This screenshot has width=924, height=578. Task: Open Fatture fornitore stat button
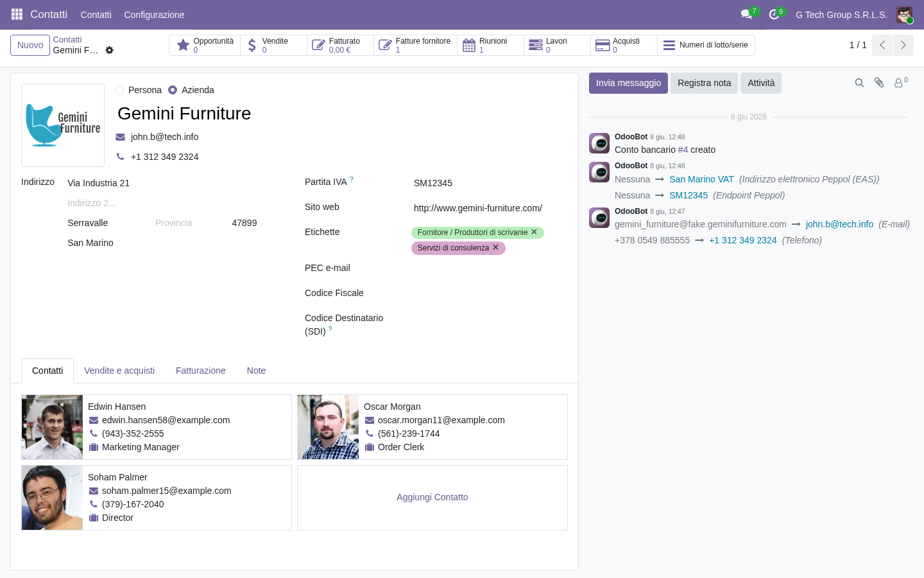coord(415,45)
